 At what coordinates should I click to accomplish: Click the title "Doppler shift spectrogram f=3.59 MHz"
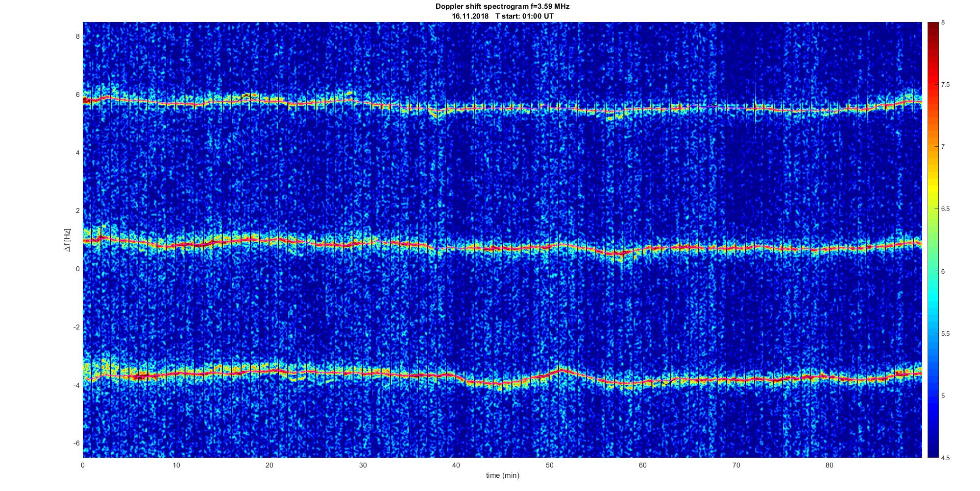[x=502, y=6]
